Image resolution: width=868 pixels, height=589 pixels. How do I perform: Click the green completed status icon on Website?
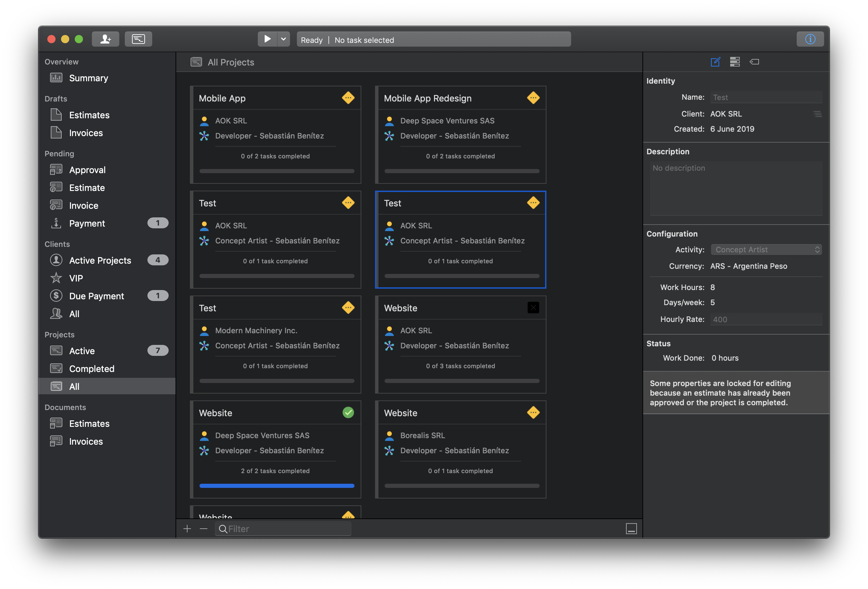tap(348, 413)
